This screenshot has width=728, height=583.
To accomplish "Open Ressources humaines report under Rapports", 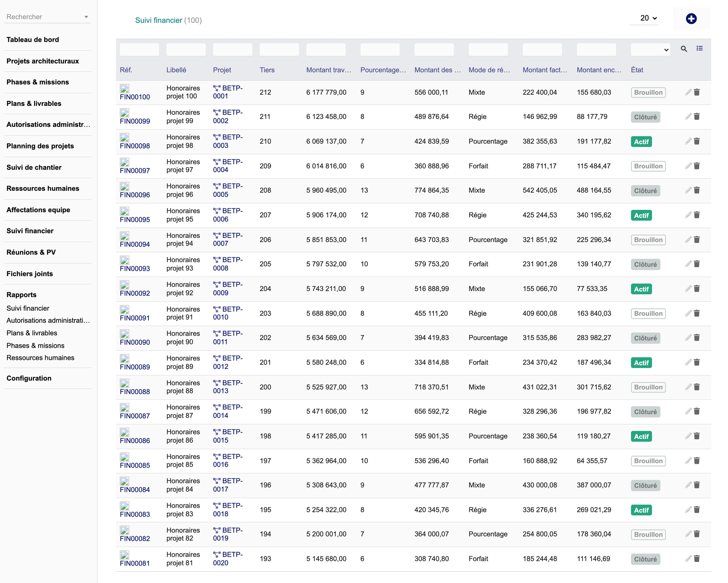I will coord(40,358).
